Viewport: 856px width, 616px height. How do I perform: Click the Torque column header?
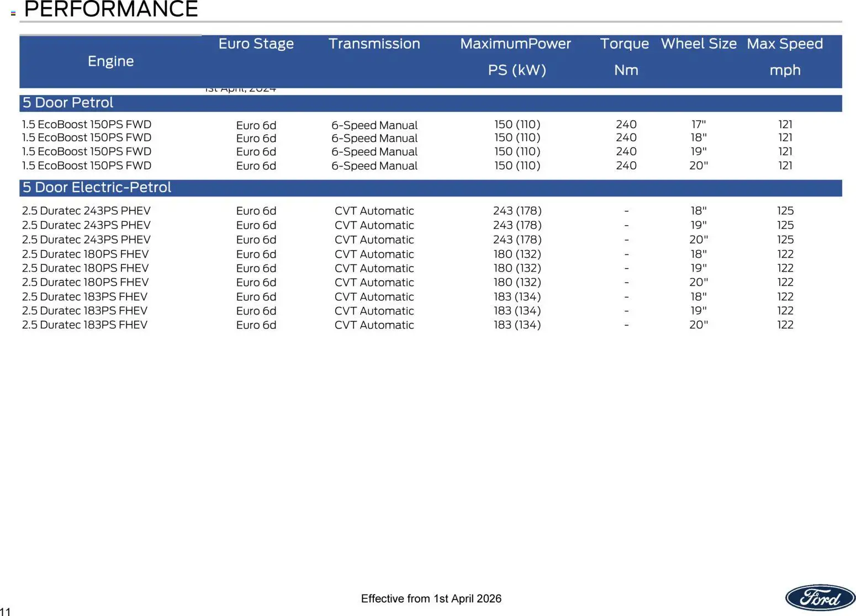624,44
